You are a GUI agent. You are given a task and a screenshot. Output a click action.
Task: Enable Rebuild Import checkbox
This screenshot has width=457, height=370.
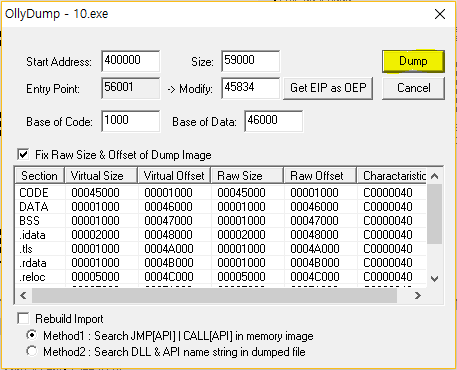[x=23, y=318]
